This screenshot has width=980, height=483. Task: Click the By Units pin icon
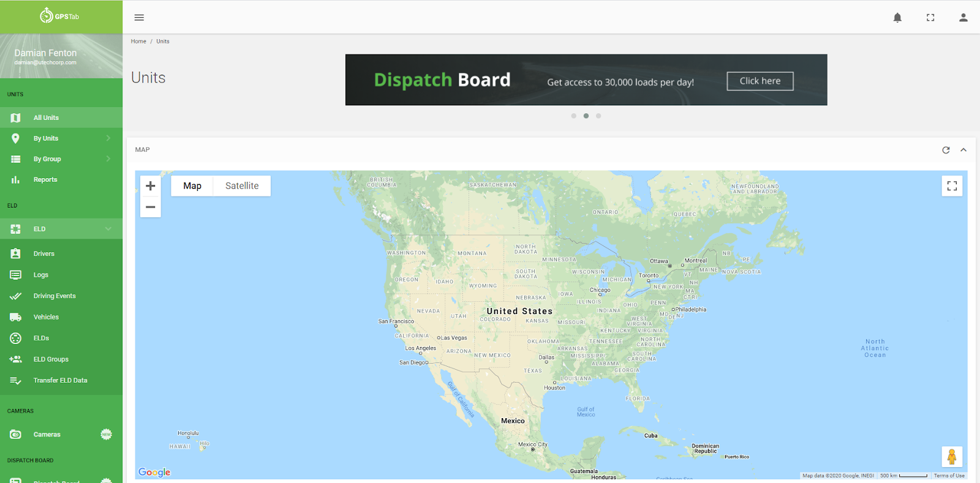click(16, 138)
